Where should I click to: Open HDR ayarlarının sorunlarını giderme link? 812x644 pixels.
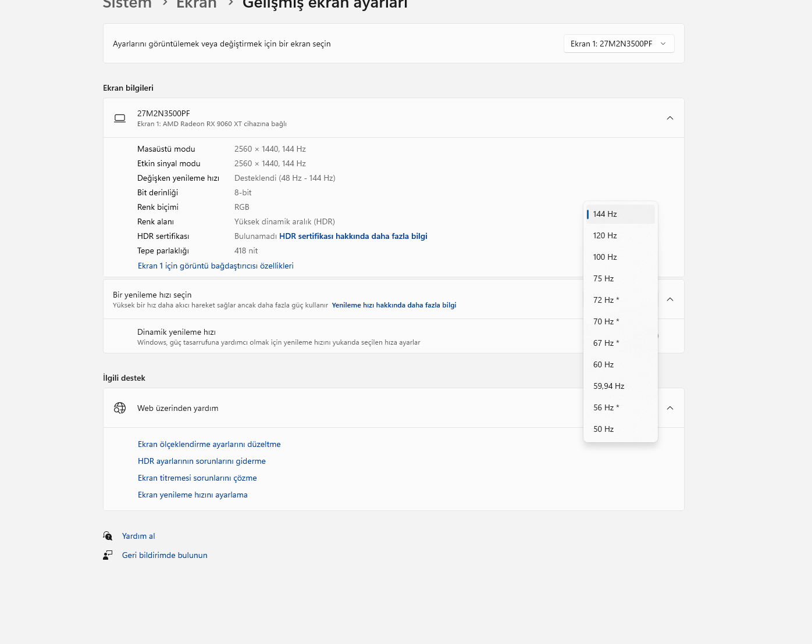[202, 461]
